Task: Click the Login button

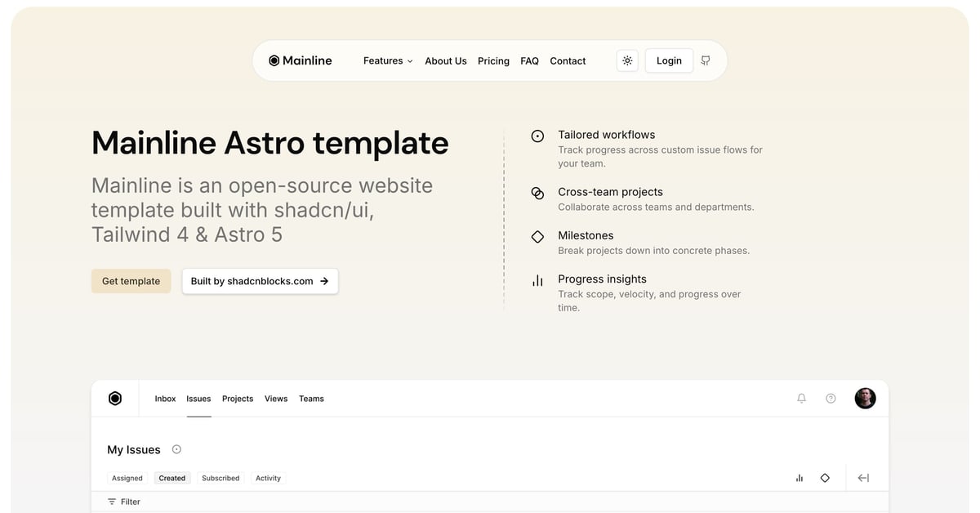Action: [669, 60]
